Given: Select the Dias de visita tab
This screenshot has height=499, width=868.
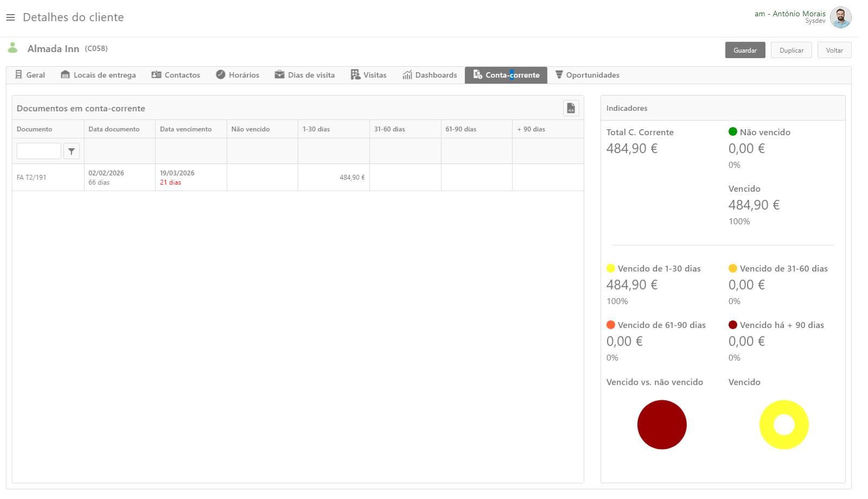Looking at the screenshot, I should coord(305,75).
